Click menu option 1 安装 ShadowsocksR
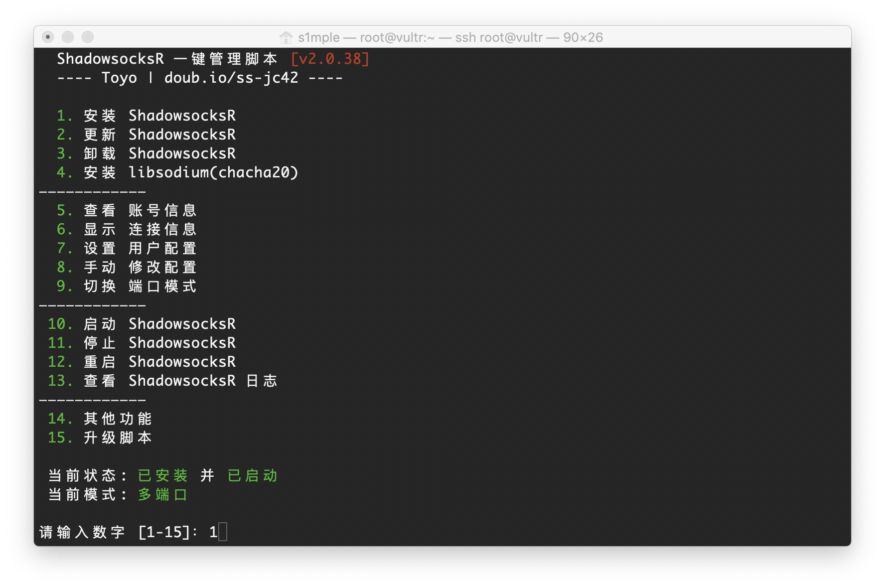The width and height of the screenshot is (885, 588). coord(146,116)
